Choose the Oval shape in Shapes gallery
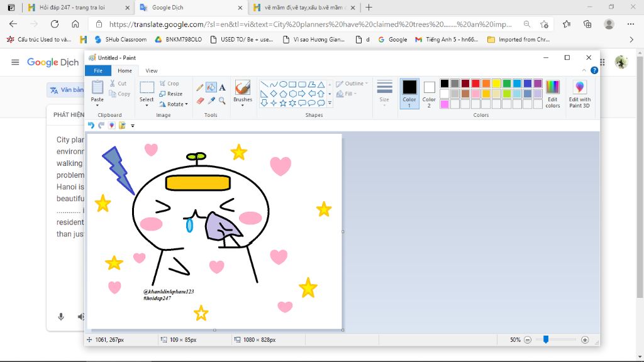Screen dimensions: 644x362 click(x=283, y=85)
